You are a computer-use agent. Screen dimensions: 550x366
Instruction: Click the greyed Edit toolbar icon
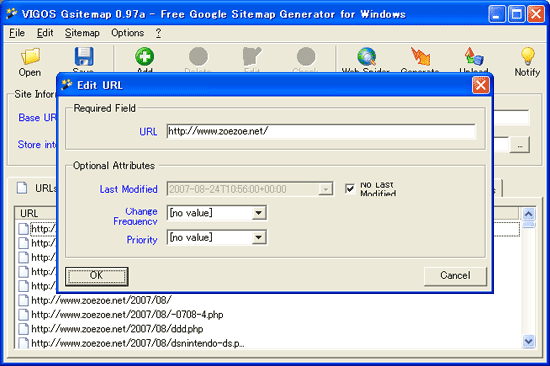[x=252, y=56]
